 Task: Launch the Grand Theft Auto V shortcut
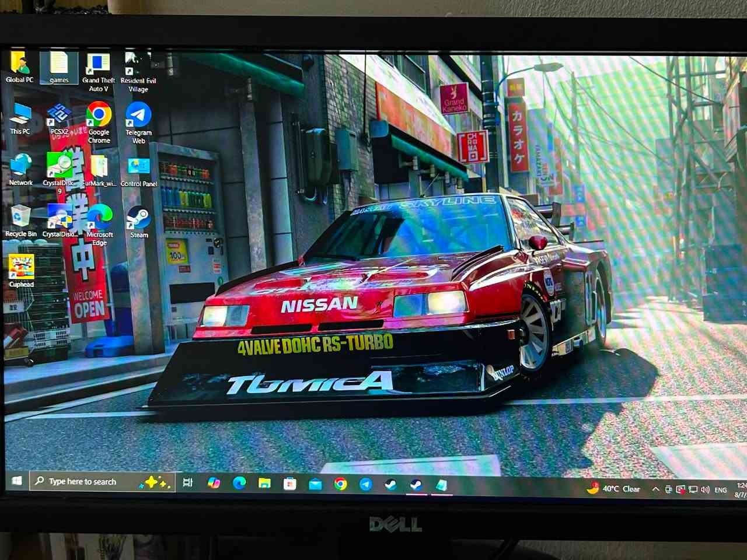tap(98, 72)
